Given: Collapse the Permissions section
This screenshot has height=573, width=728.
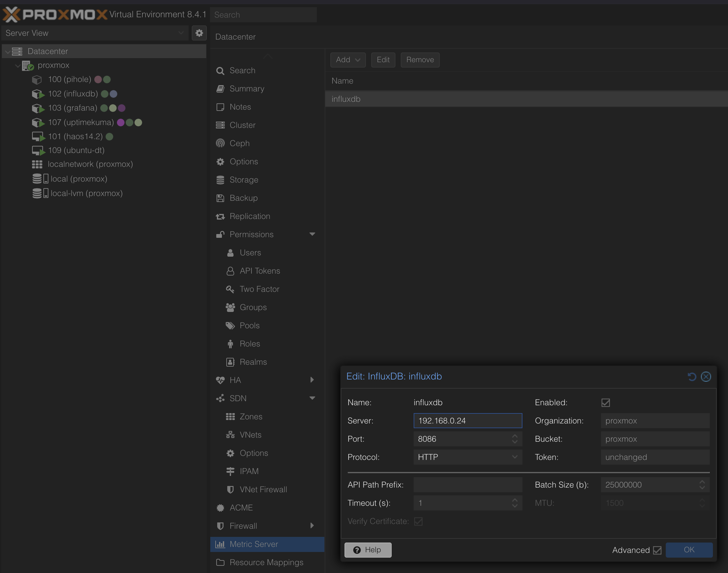Looking at the screenshot, I should 312,234.
